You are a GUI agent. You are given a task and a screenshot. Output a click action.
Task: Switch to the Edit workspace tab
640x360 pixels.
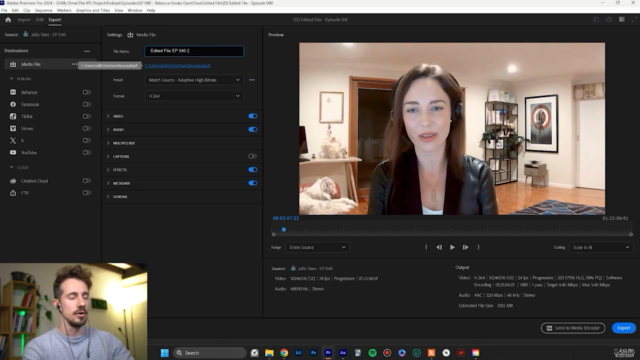40,20
